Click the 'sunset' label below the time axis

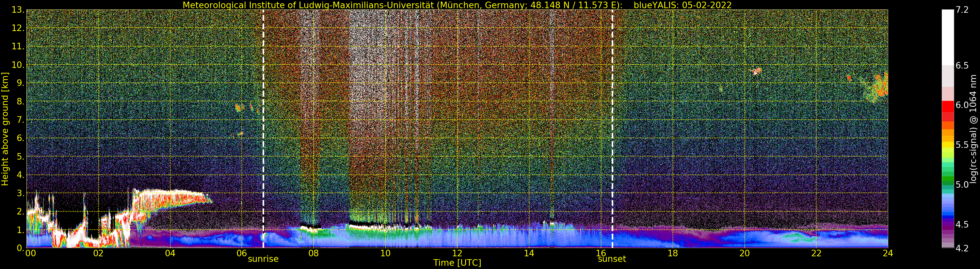pyautogui.click(x=612, y=259)
